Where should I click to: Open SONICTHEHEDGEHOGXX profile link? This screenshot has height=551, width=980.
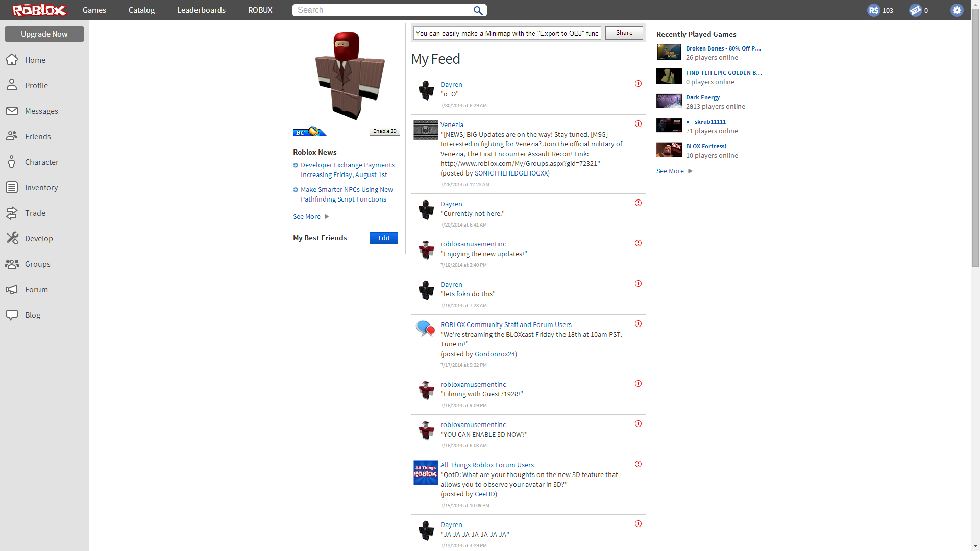[511, 173]
